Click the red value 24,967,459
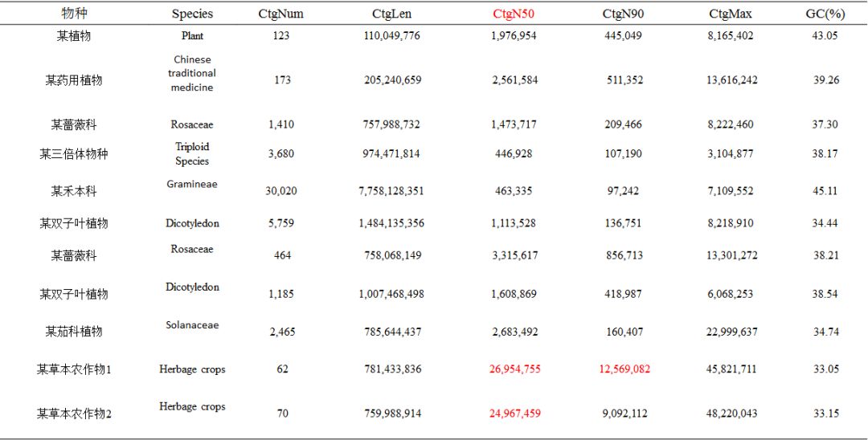 [514, 414]
